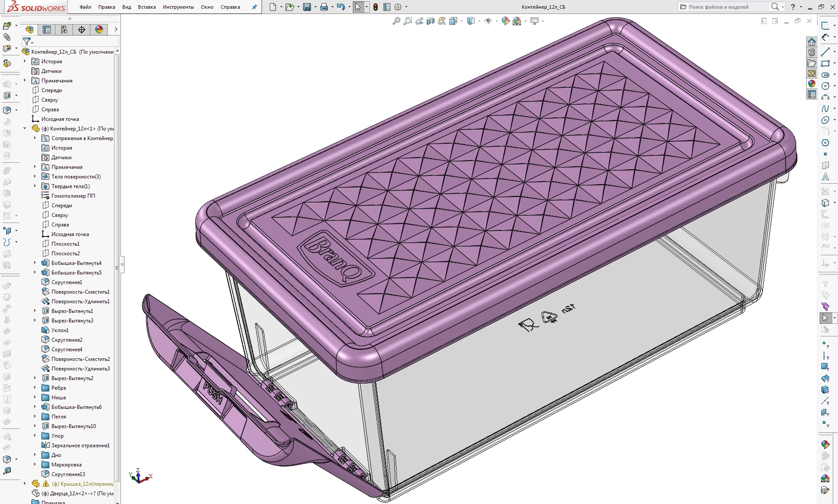838x504 pixels.
Task: Open the Options gear icon
Action: point(398,7)
